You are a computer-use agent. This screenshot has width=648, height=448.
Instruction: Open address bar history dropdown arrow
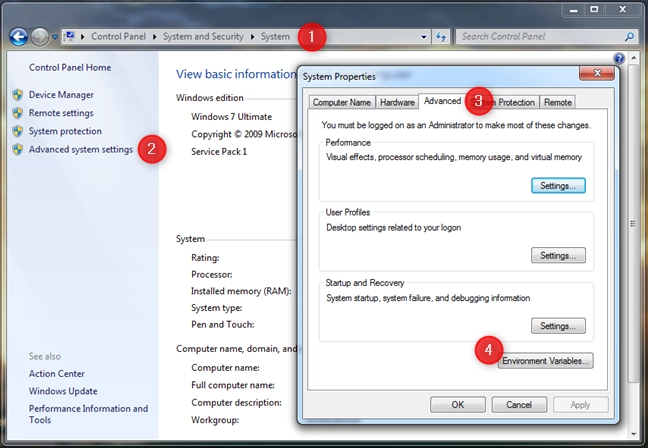pos(424,37)
